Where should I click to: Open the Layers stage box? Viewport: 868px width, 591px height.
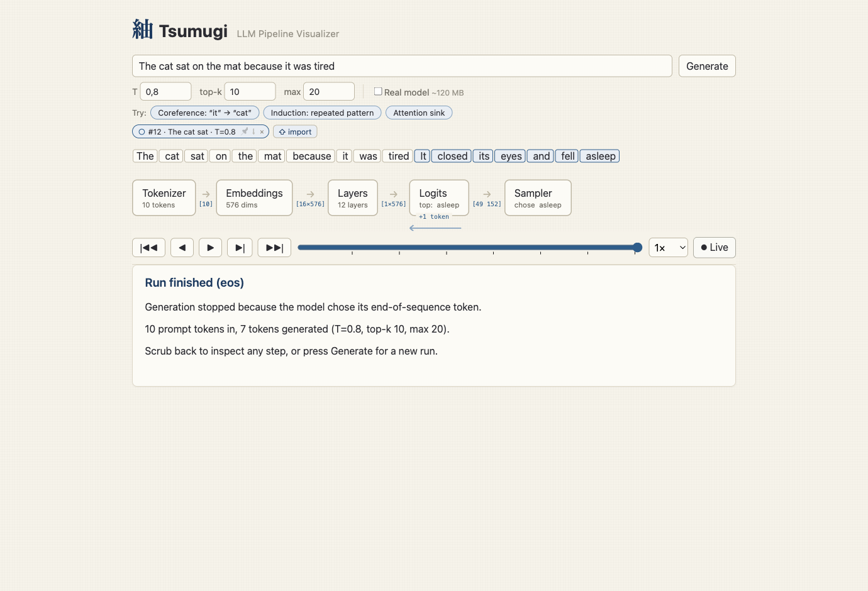[x=353, y=198]
